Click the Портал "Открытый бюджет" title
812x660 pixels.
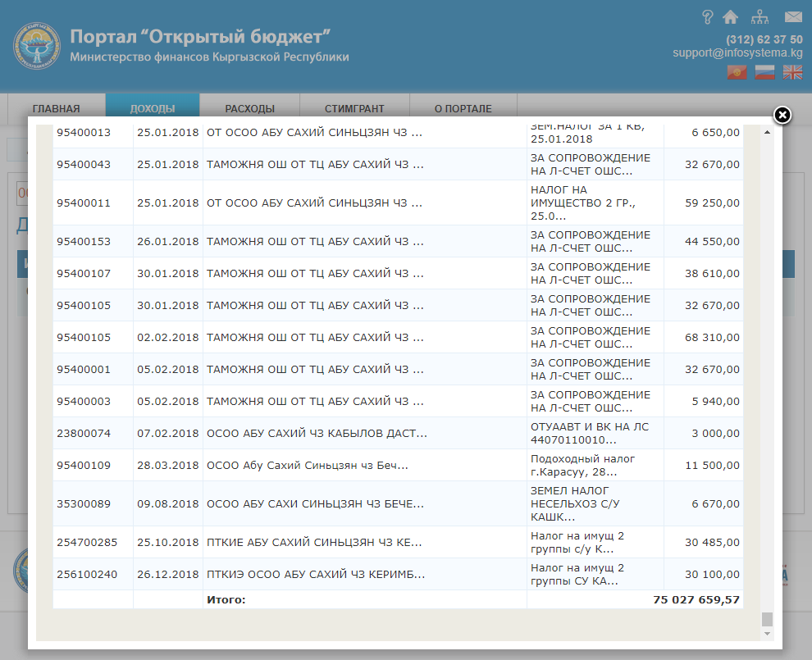coord(200,37)
